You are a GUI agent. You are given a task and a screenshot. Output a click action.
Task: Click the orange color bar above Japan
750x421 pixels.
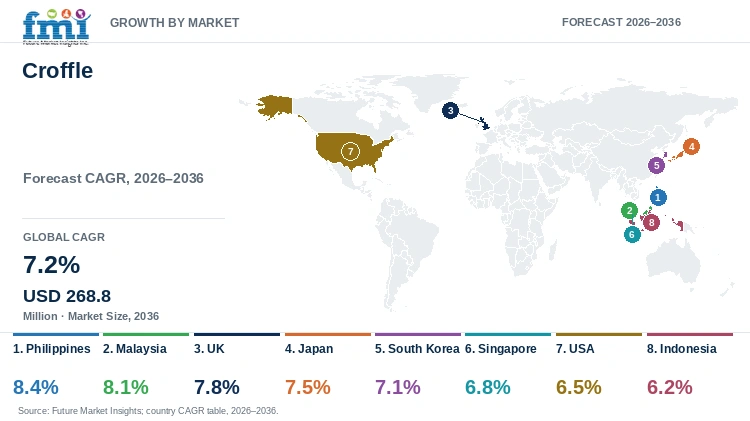(328, 334)
